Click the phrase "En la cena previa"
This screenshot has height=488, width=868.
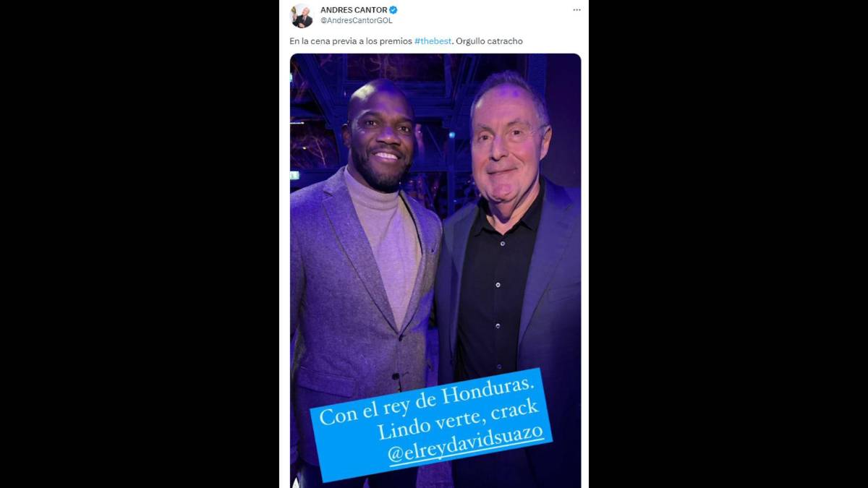point(320,41)
